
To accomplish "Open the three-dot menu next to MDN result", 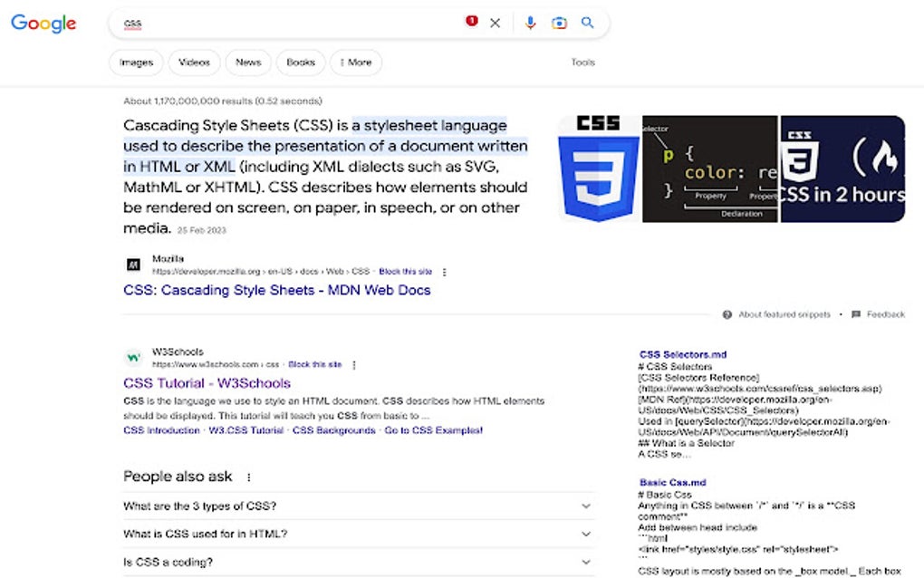I will (443, 271).
